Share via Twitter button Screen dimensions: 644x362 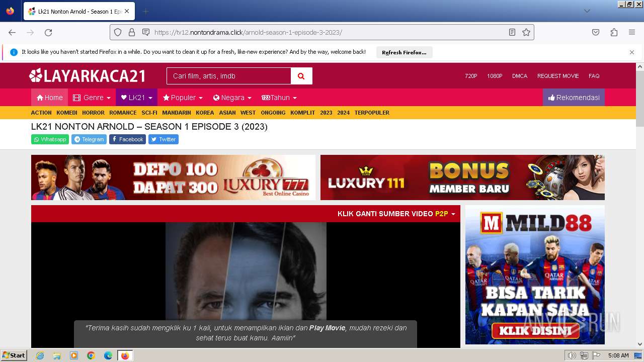(x=164, y=139)
